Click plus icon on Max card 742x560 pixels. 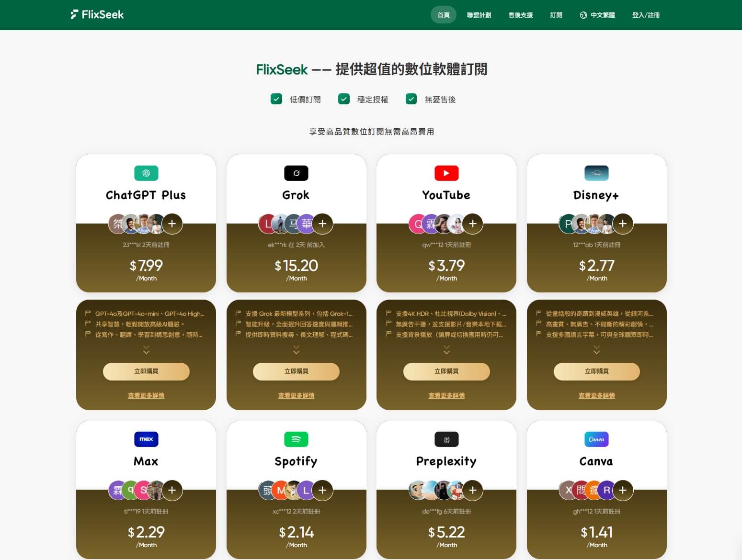coord(172,490)
